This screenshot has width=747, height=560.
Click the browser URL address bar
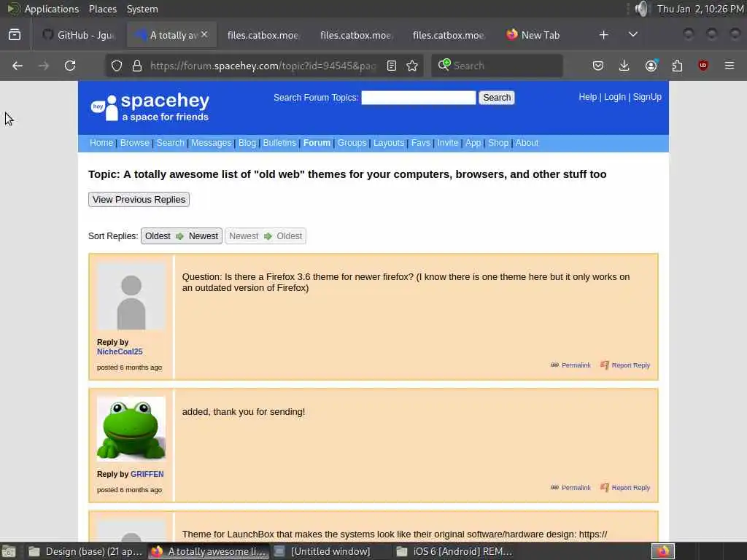(263, 66)
